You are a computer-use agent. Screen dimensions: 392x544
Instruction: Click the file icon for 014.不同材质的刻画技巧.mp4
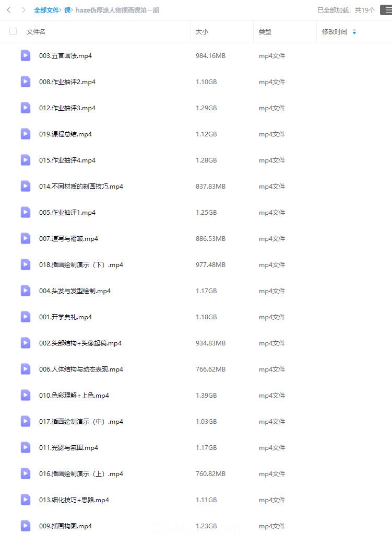pos(25,186)
